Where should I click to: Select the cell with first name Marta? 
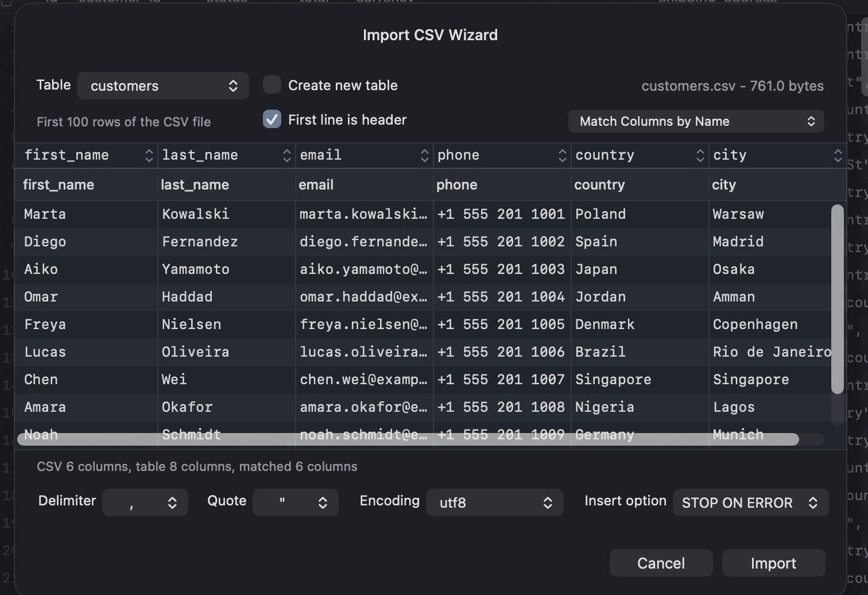pyautogui.click(x=86, y=214)
